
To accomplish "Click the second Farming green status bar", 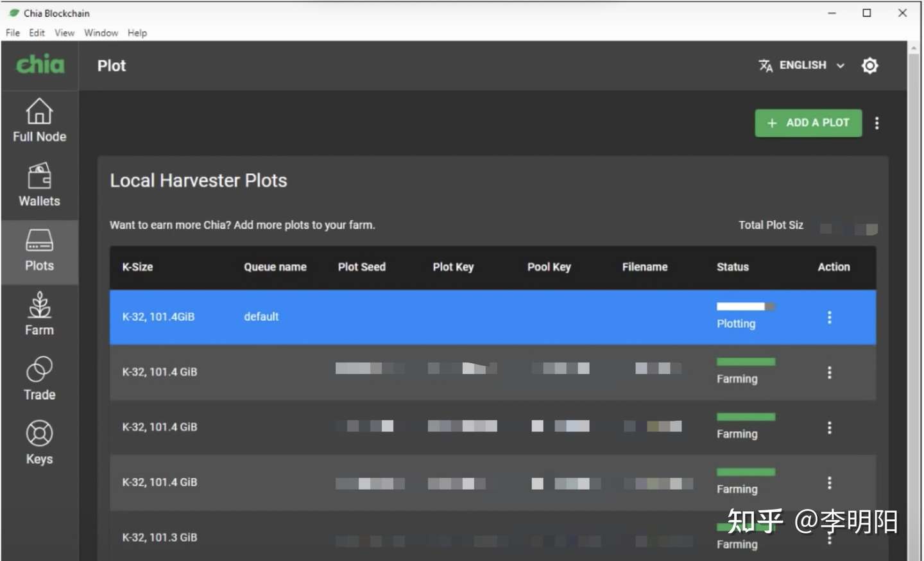I will coord(746,417).
